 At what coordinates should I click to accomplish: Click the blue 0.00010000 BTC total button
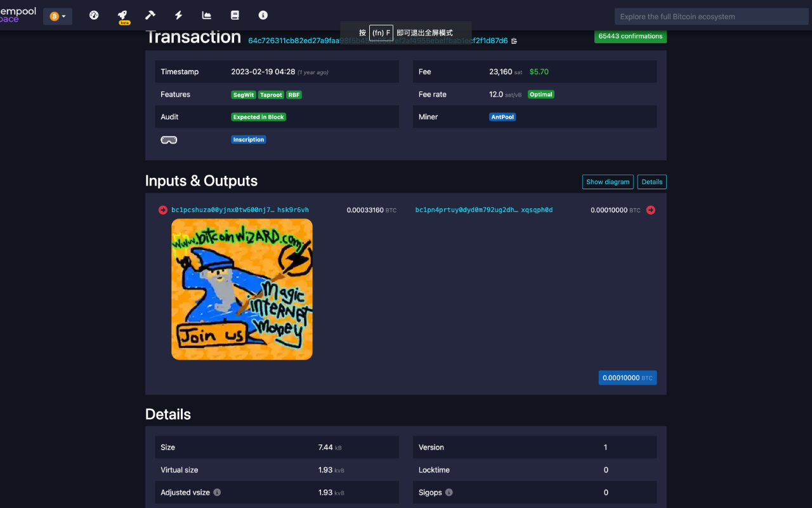pos(627,378)
